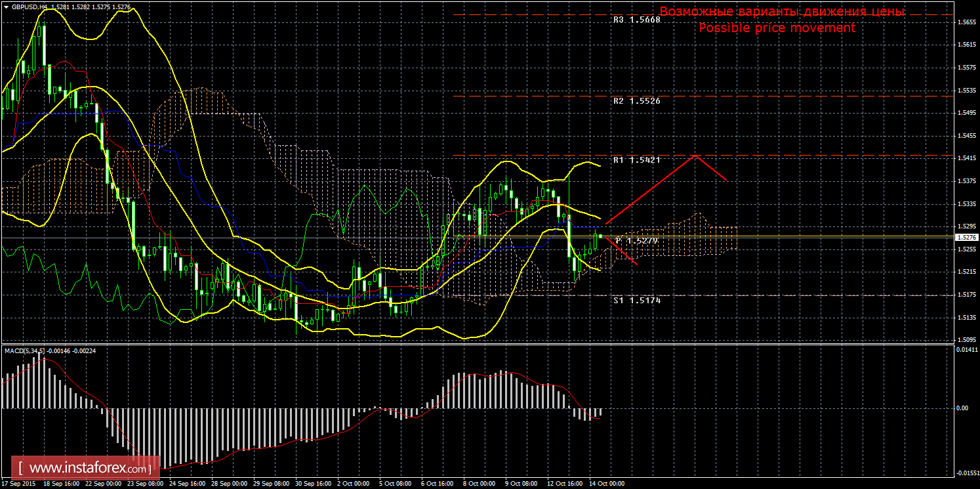Click the dropdown arrow beside GBPUSD,H4

tap(5, 7)
